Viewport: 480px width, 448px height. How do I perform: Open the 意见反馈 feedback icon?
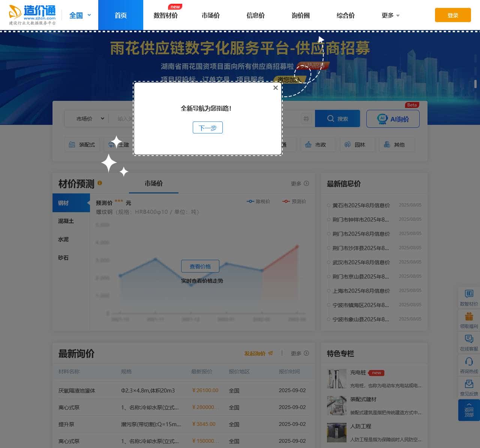click(x=469, y=384)
